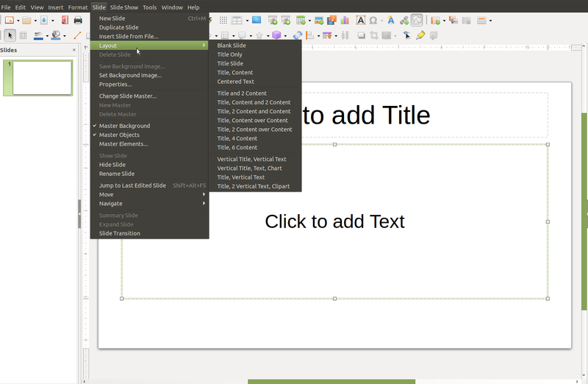Viewport: 588px width, 384px height.
Task: Select the Zoom & Pan tool
Action: tap(23, 35)
